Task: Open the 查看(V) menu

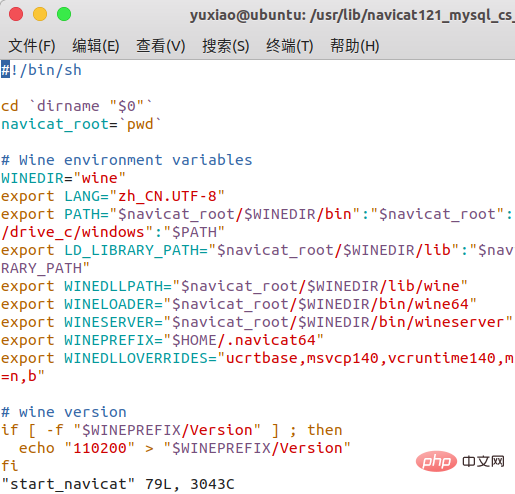Action: 160,46
